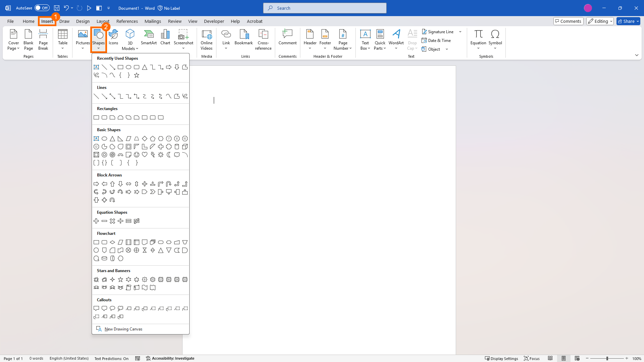Pick the smiley face shape

click(x=137, y=155)
